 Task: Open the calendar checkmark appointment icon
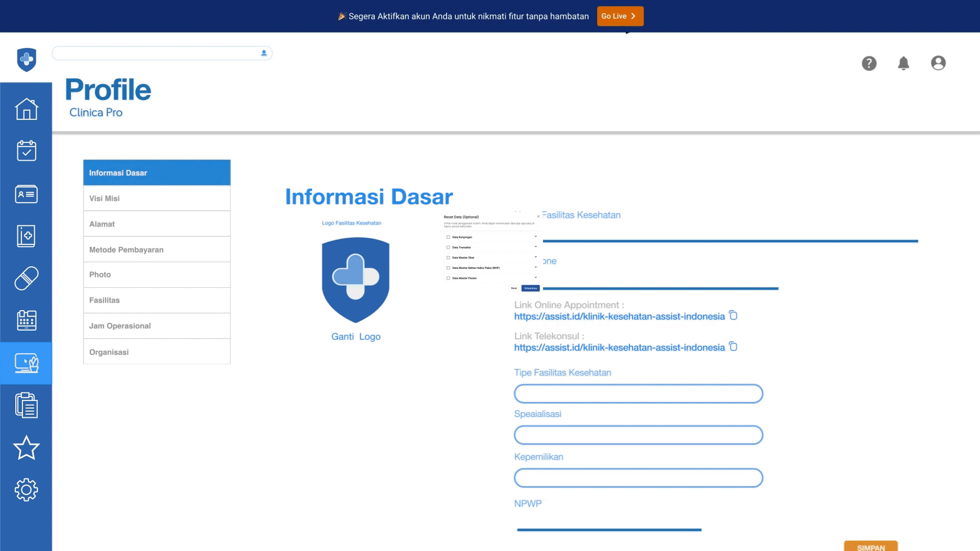pyautogui.click(x=27, y=151)
